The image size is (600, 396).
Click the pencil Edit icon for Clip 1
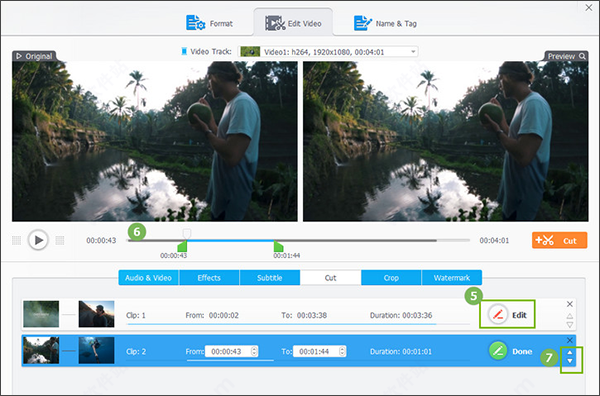coord(498,315)
